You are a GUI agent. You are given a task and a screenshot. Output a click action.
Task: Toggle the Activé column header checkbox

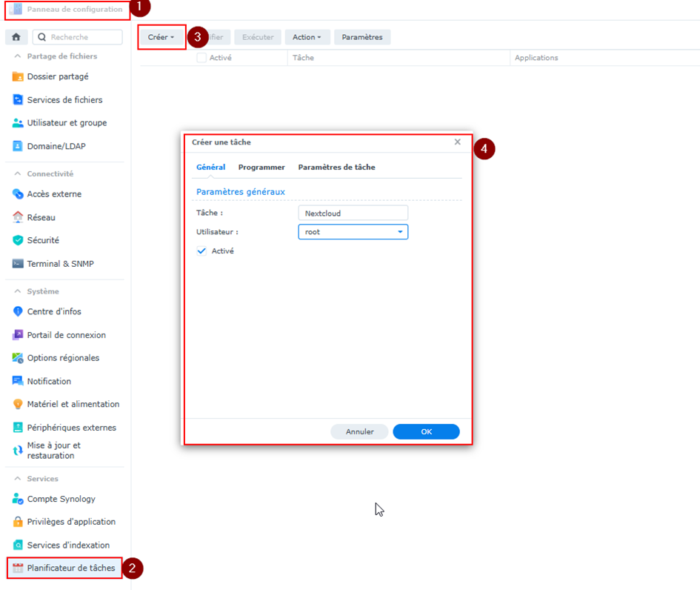(201, 58)
